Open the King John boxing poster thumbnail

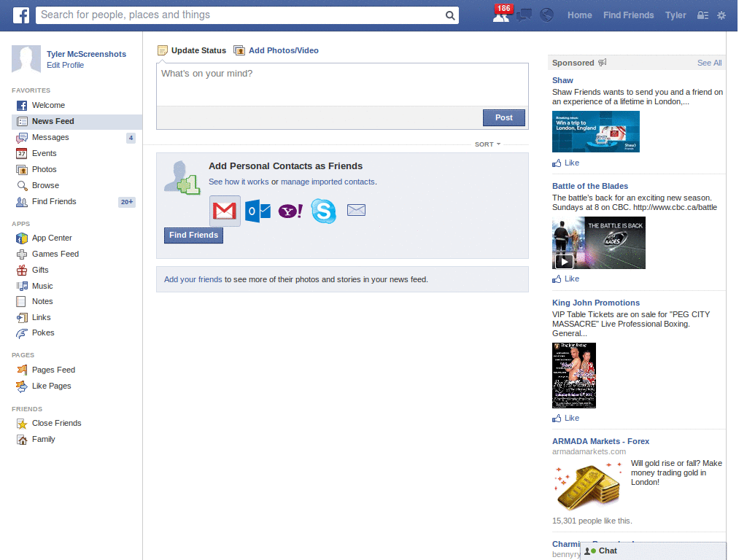[574, 376]
